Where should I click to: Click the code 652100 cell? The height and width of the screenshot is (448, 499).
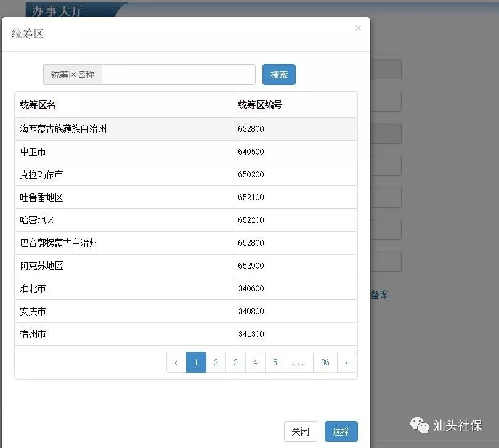click(295, 197)
